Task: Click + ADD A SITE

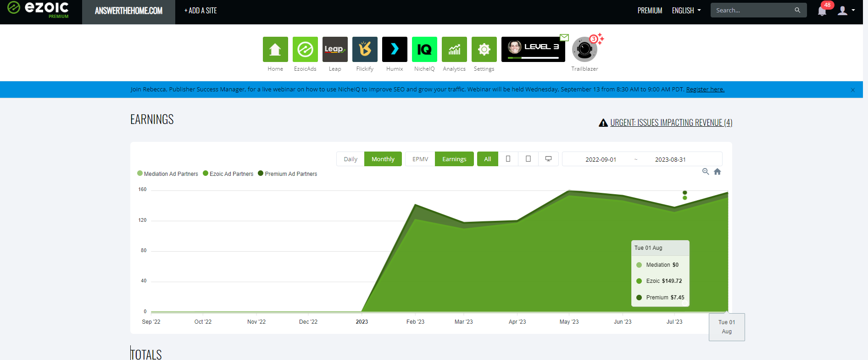Action: click(200, 11)
